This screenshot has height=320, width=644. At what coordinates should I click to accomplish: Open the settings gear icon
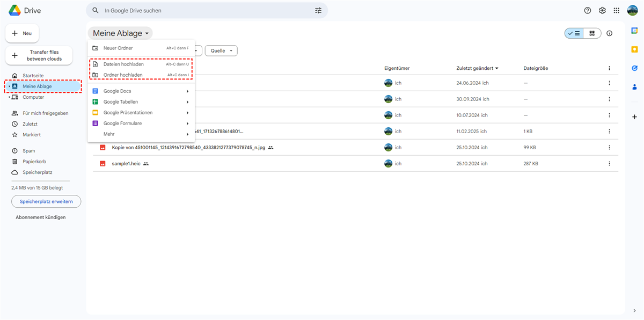(602, 10)
